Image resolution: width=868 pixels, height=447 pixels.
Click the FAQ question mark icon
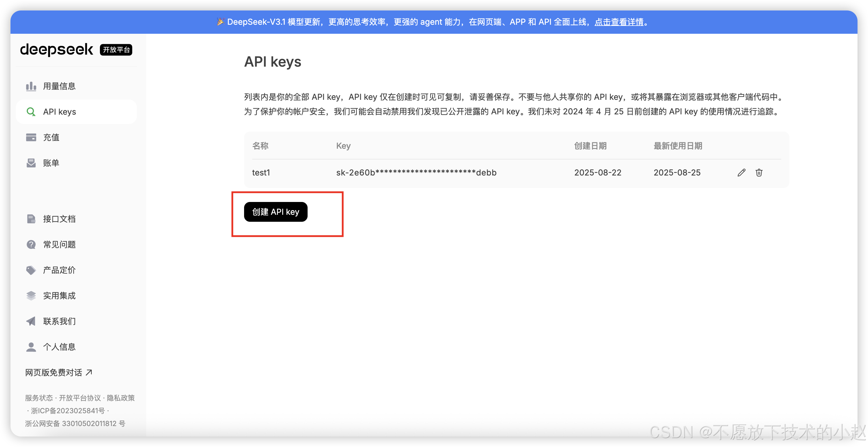point(31,244)
